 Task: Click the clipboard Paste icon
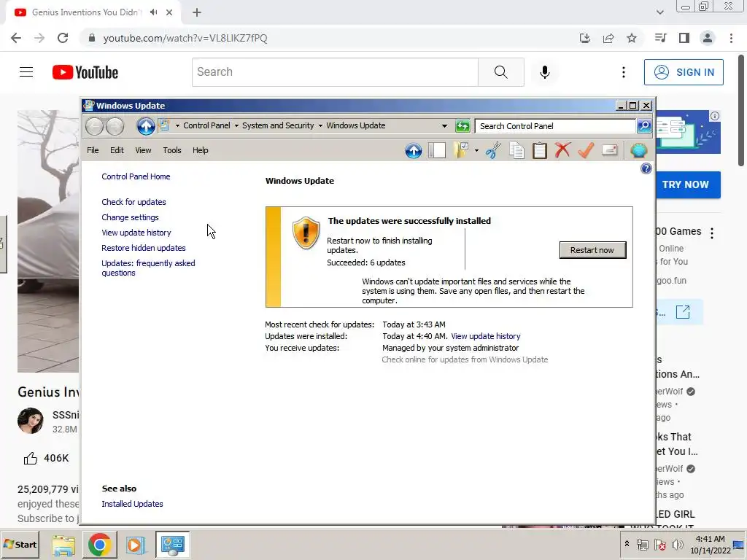[x=539, y=150]
